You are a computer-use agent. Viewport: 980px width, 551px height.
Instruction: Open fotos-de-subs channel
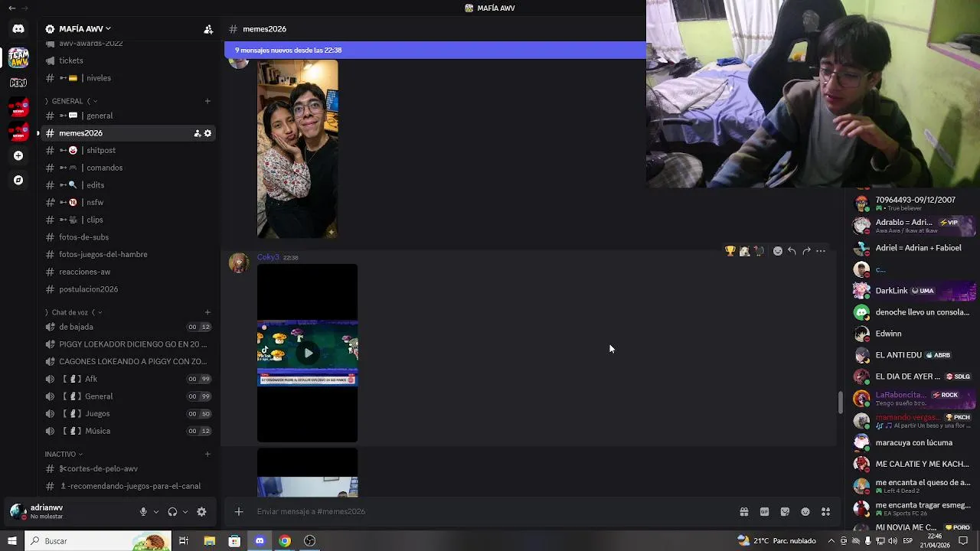(128, 237)
